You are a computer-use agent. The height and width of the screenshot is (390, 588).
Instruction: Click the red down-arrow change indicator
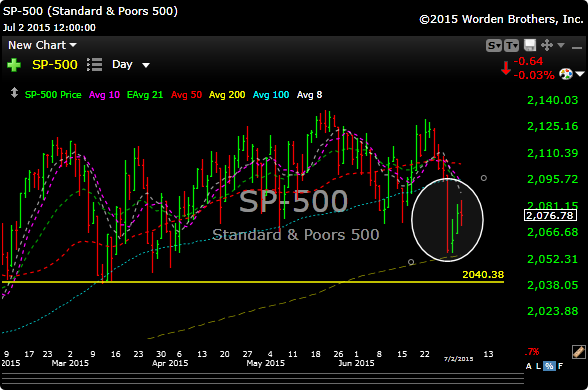click(x=506, y=68)
